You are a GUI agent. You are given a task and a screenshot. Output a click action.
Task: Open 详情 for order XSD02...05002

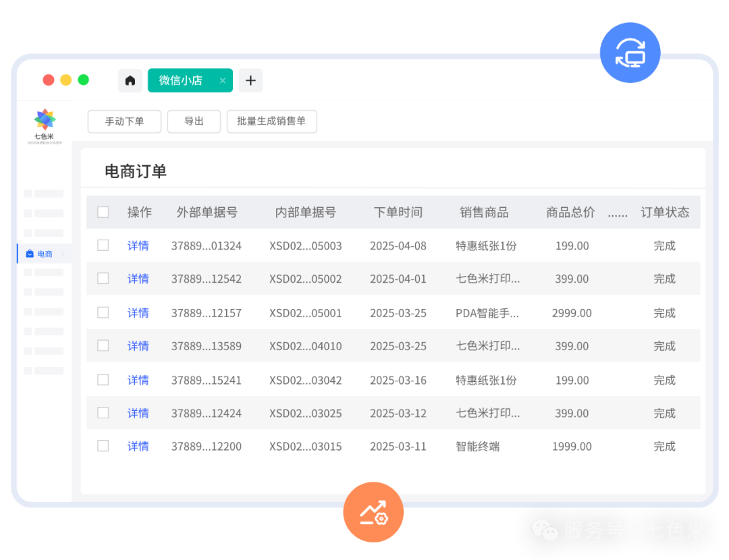tap(138, 279)
